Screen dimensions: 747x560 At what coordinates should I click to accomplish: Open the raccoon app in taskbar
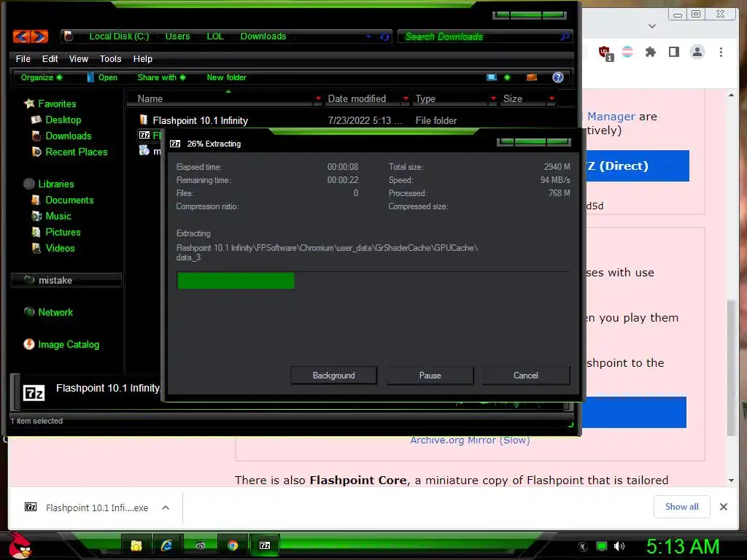[200, 545]
